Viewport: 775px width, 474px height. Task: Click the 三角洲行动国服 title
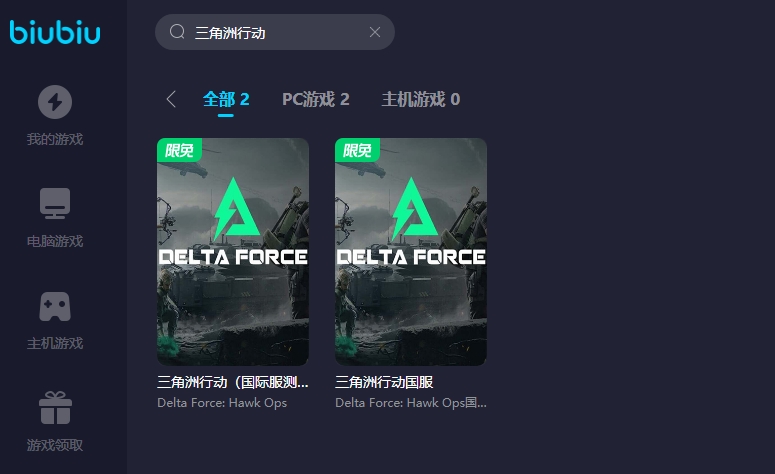click(x=384, y=382)
